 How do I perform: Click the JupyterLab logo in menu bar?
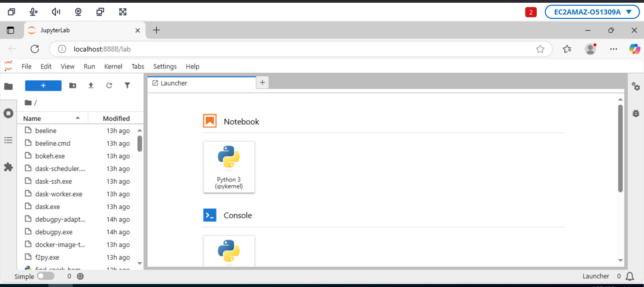[x=8, y=66]
